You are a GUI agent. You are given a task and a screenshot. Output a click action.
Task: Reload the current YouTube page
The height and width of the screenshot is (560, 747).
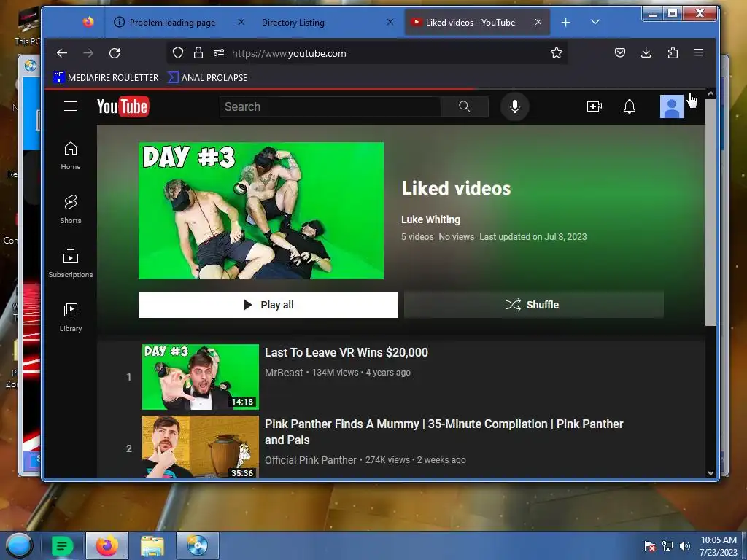click(x=115, y=52)
